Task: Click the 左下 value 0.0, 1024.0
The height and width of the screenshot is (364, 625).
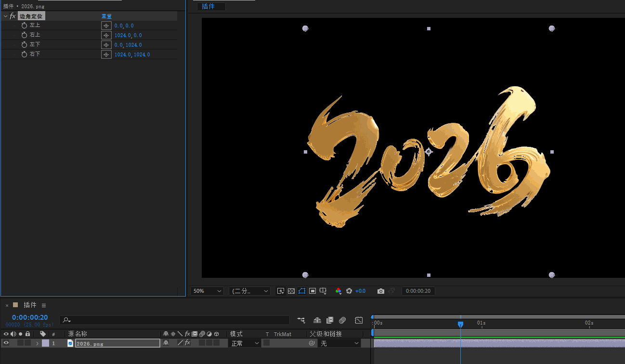Action: (128, 45)
